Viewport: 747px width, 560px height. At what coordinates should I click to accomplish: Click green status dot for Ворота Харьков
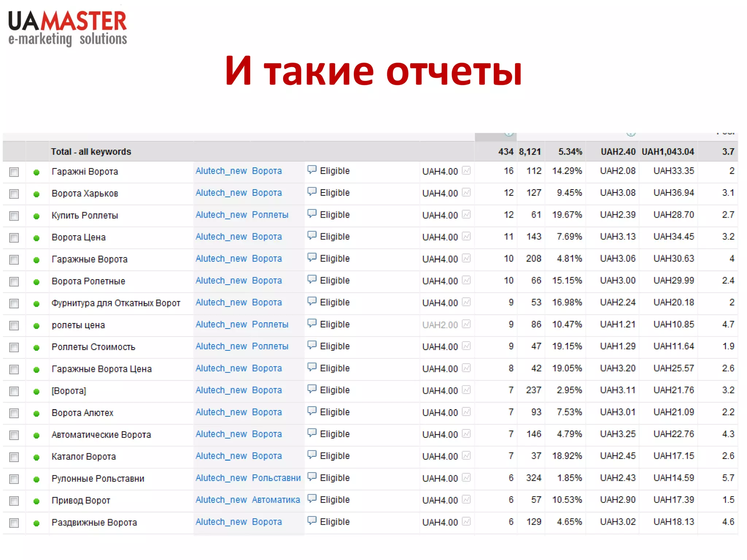coord(36,194)
